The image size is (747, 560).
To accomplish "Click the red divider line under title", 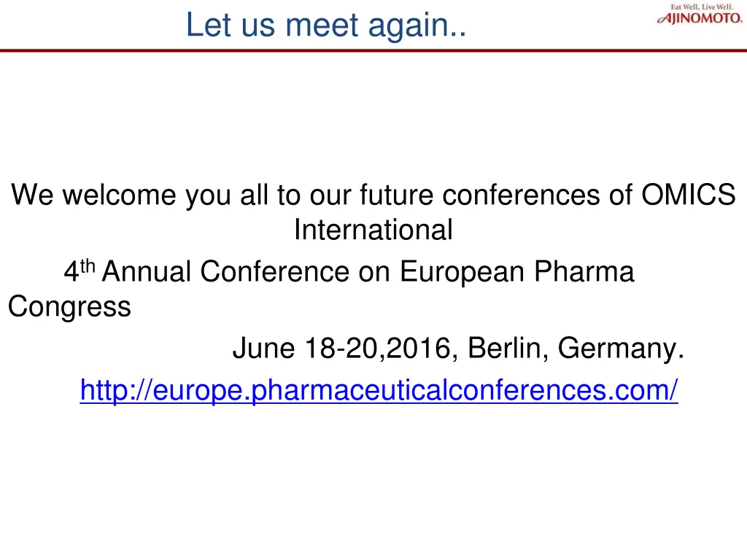I will click(373, 50).
